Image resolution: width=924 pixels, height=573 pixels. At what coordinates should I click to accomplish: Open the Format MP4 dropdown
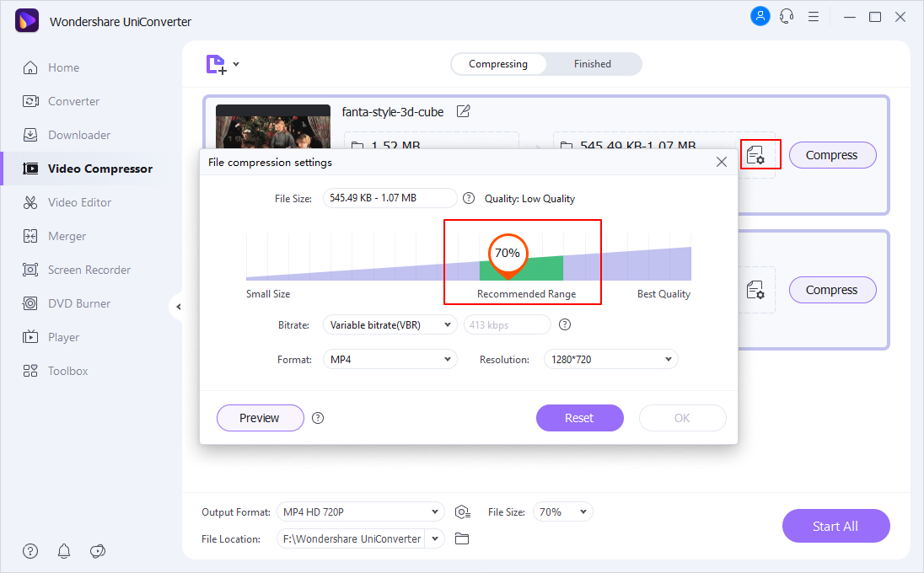tap(389, 359)
